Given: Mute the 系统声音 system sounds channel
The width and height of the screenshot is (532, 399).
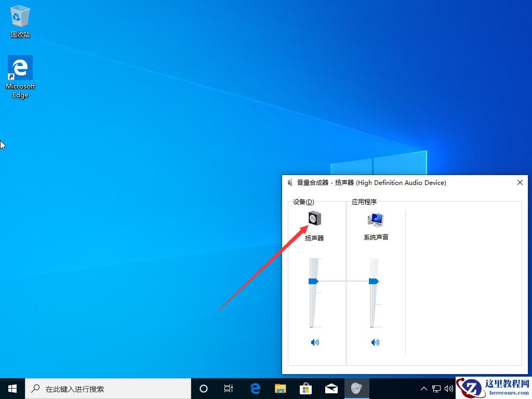Looking at the screenshot, I should 375,342.
